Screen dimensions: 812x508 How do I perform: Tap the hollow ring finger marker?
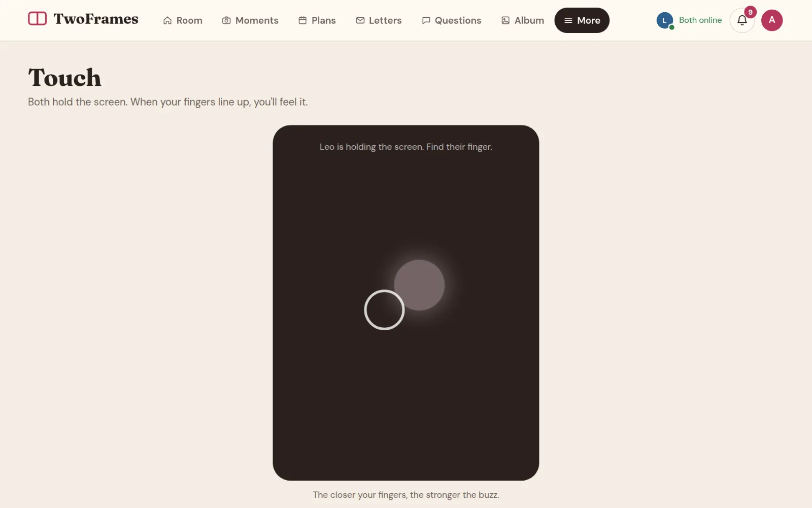[x=384, y=310]
